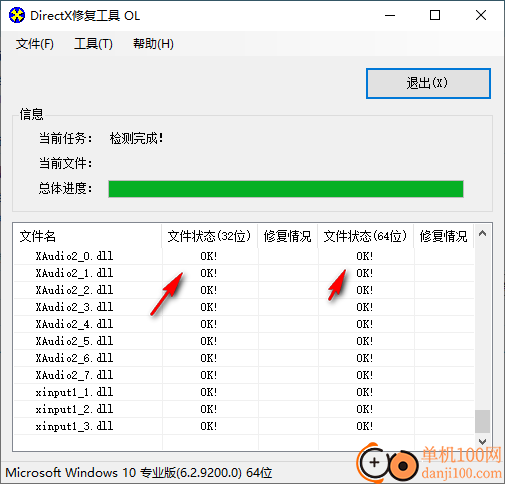This screenshot has height=484, width=505.
Task: Click 32-bit OK! status for XAudio2_0.dll
Action: (x=209, y=256)
